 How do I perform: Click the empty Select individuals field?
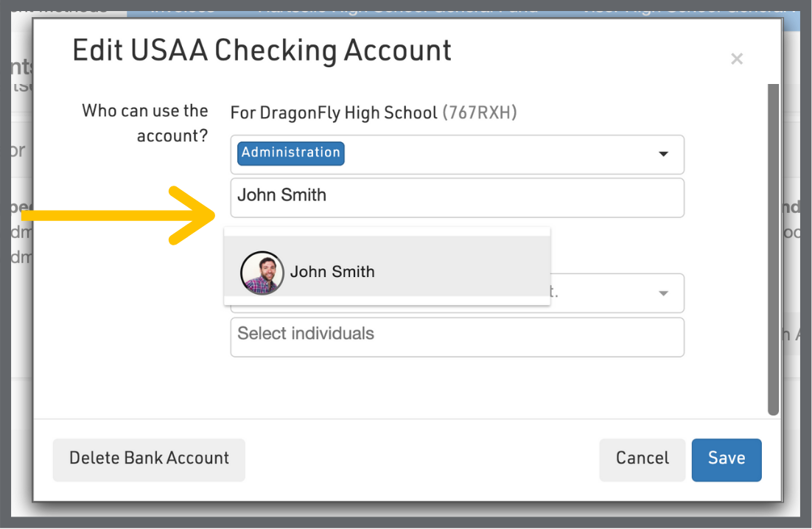pos(457,336)
